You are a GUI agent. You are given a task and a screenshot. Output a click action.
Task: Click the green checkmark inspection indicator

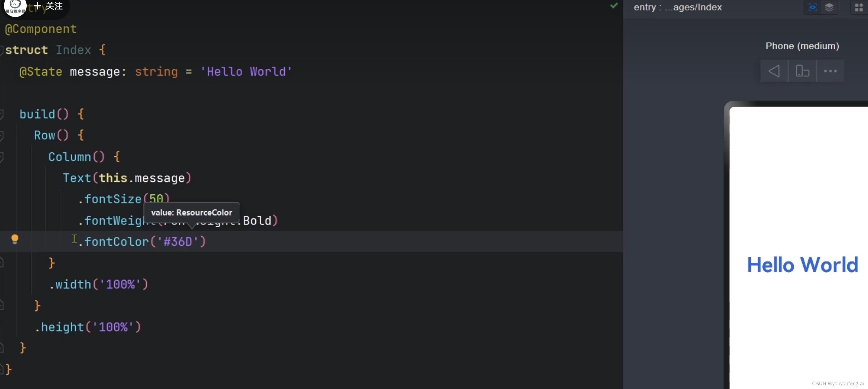click(x=614, y=5)
